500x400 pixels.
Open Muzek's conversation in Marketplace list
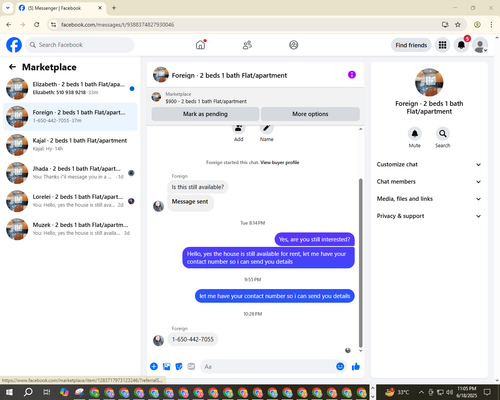70,229
